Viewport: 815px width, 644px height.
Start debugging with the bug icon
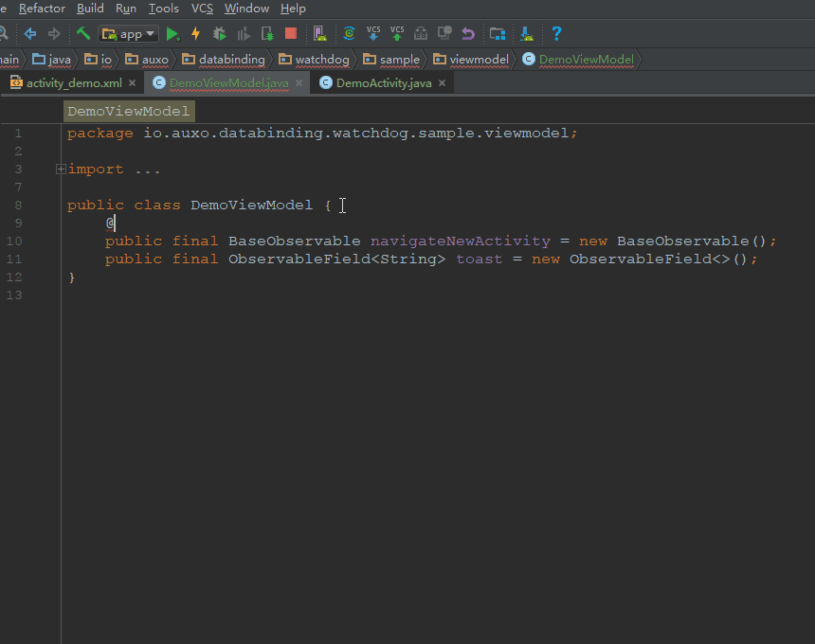[x=219, y=34]
